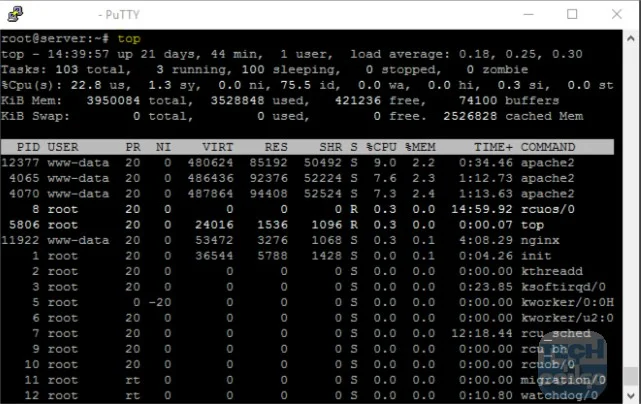Click the TIME+ column header

(x=493, y=147)
